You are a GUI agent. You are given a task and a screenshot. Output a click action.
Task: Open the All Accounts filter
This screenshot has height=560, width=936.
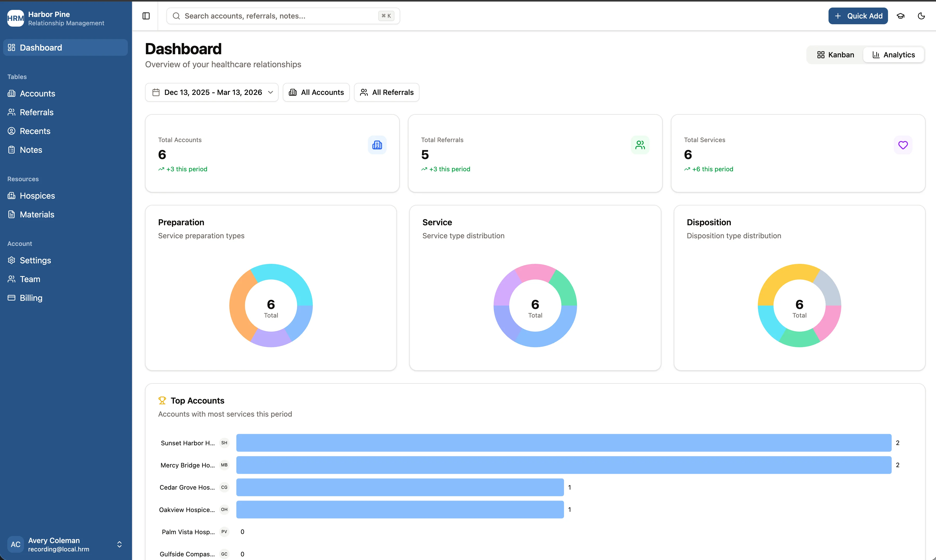point(316,92)
